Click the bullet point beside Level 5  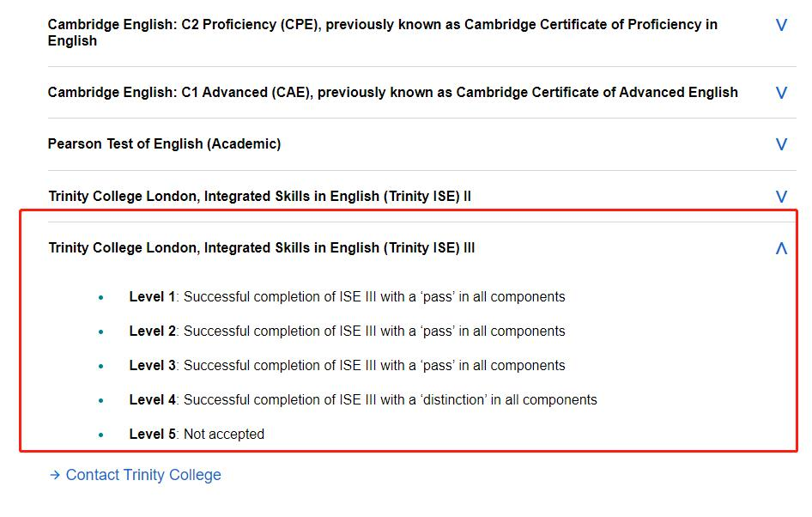click(x=101, y=435)
